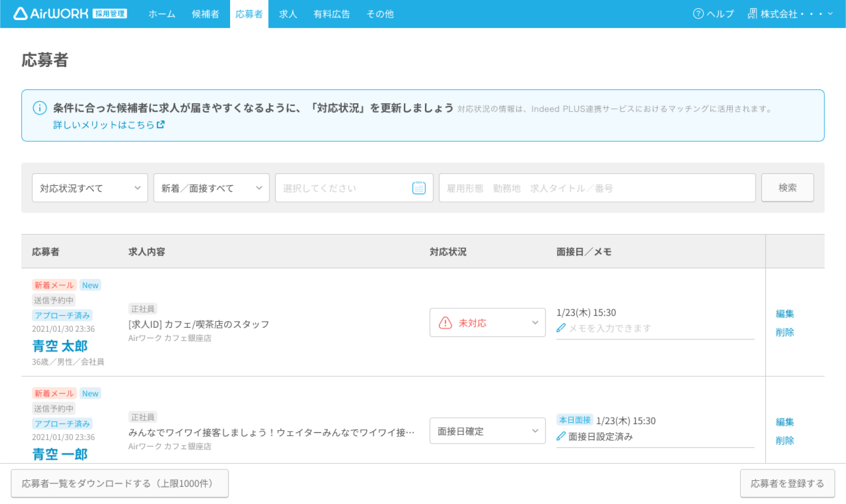This screenshot has height=504, width=846.
Task: Expand the 株式会社 account menu chevron
Action: 830,14
